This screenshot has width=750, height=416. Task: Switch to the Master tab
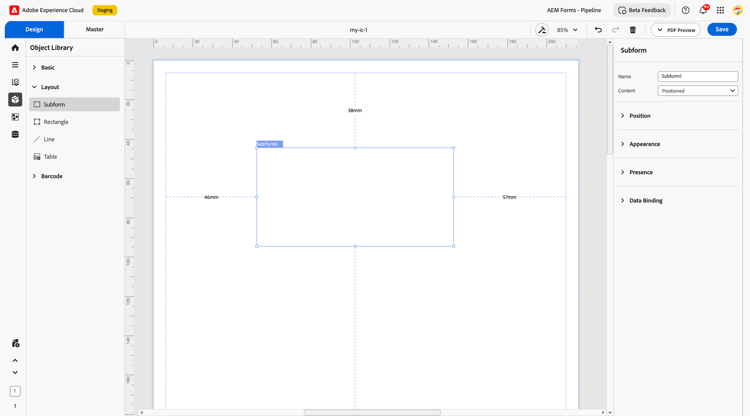click(x=95, y=29)
